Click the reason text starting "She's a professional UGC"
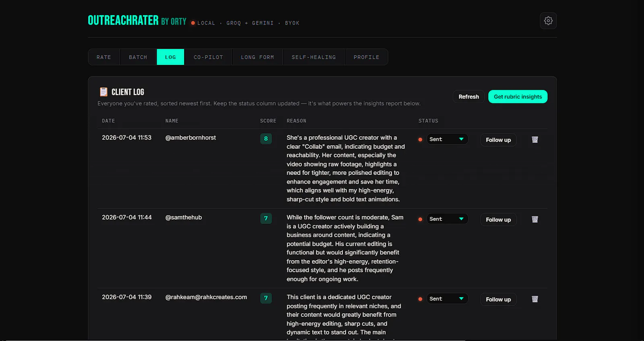Viewport: 644px width, 341px height. [x=346, y=168]
